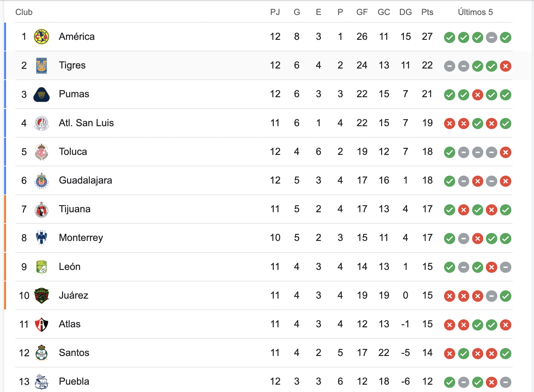The width and height of the screenshot is (534, 392).
Task: Open the Santos team name link
Action: pos(74,353)
